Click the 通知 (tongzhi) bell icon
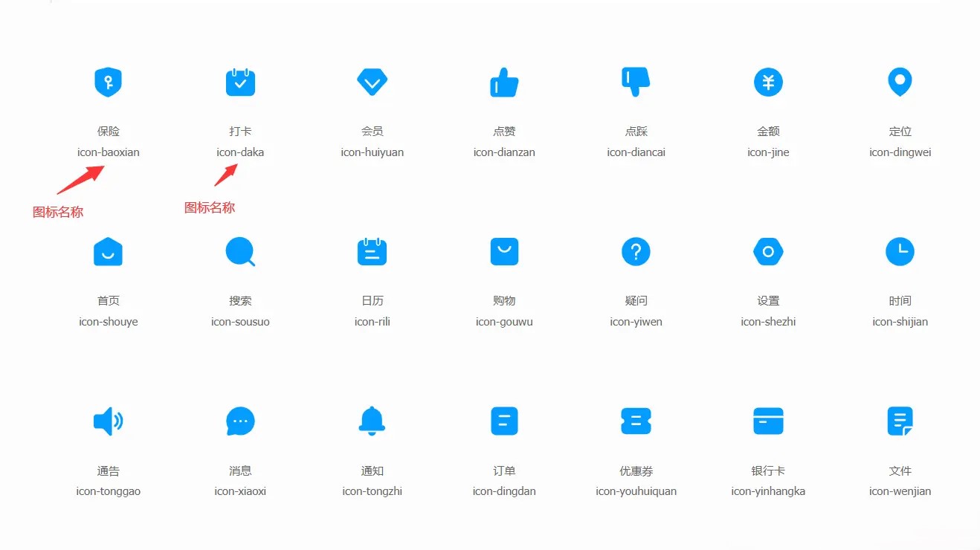The image size is (980, 550). [372, 421]
